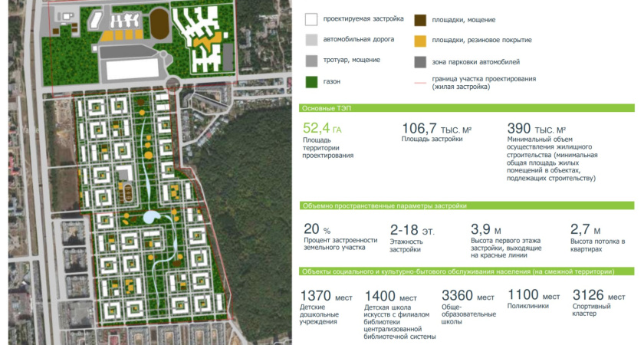Image resolution: width=644 pixels, height=345 pixels.
Task: Click the brown oval stadium on the map
Action: pyautogui.click(x=159, y=25)
